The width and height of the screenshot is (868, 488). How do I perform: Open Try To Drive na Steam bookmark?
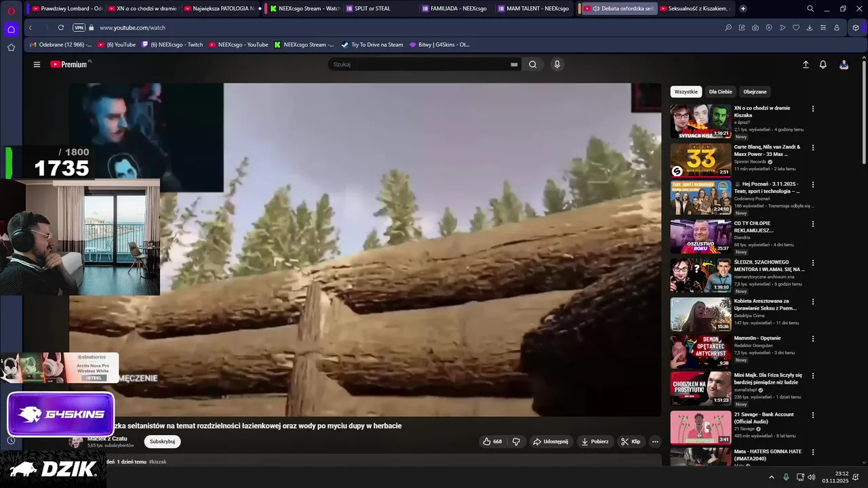coord(372,45)
